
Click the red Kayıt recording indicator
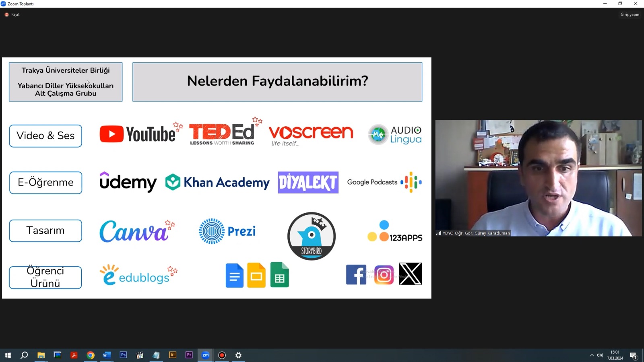[12, 14]
